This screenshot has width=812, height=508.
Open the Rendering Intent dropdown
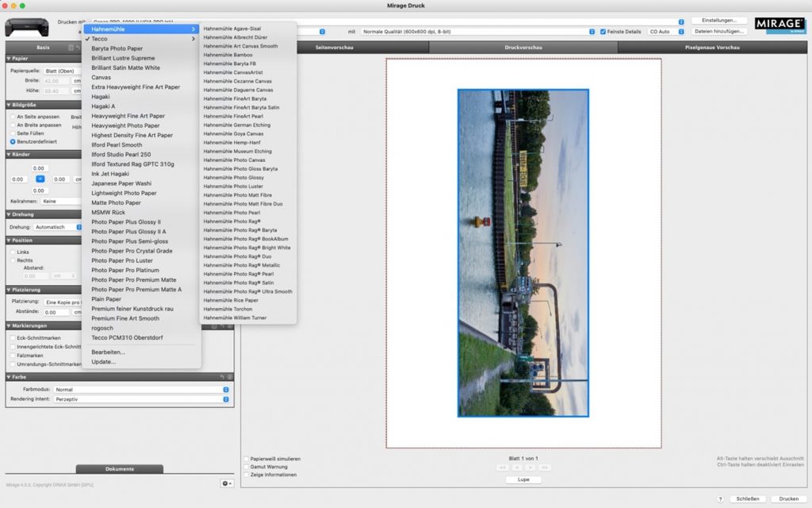tap(141, 399)
